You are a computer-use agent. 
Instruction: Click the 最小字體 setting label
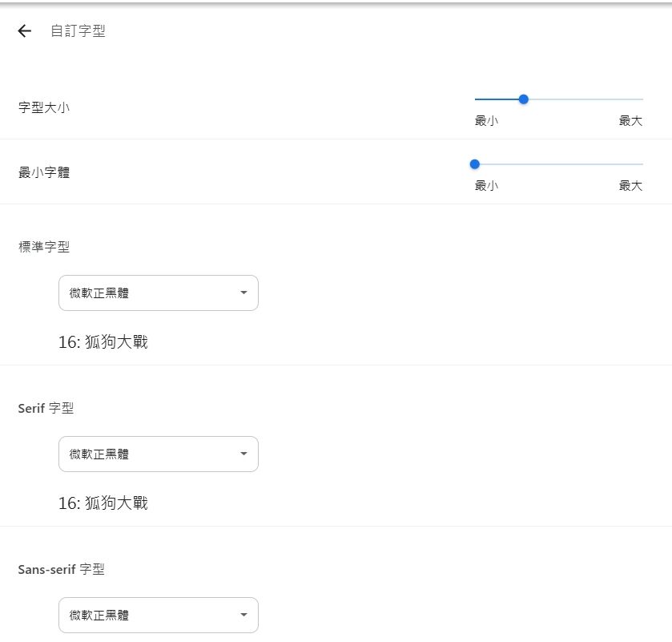tap(44, 172)
